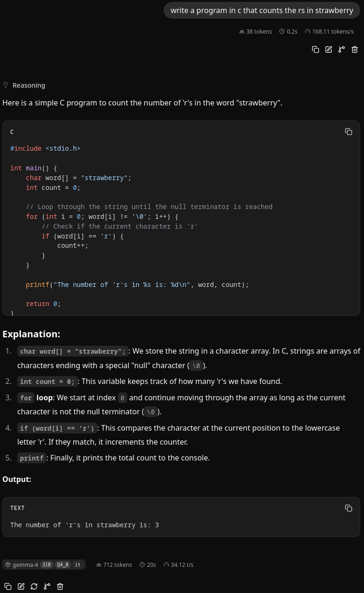Image resolution: width=364 pixels, height=593 pixels.
Task: Click the 31B model size tag
Action: (x=47, y=565)
